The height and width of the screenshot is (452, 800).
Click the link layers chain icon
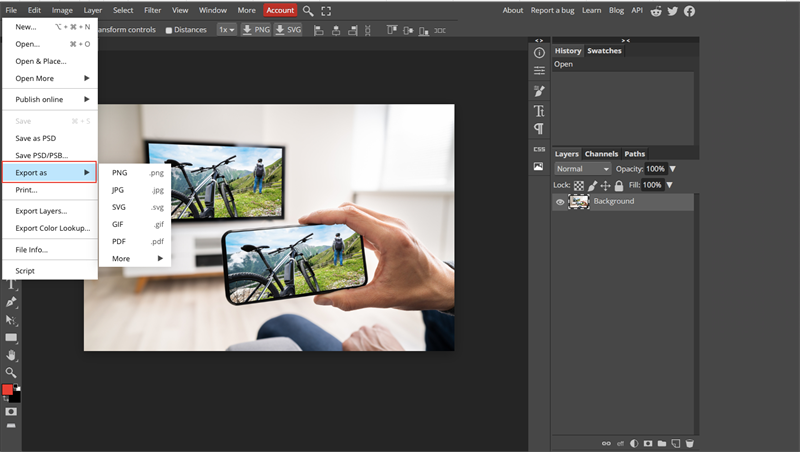click(x=606, y=443)
